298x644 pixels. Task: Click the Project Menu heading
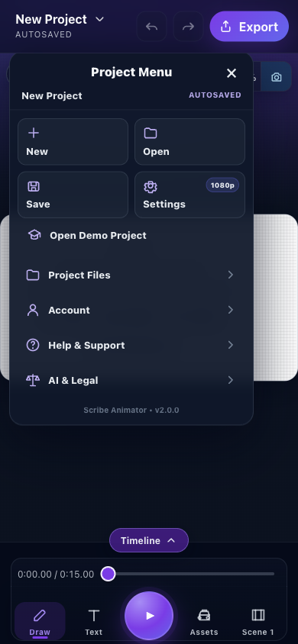(x=131, y=72)
